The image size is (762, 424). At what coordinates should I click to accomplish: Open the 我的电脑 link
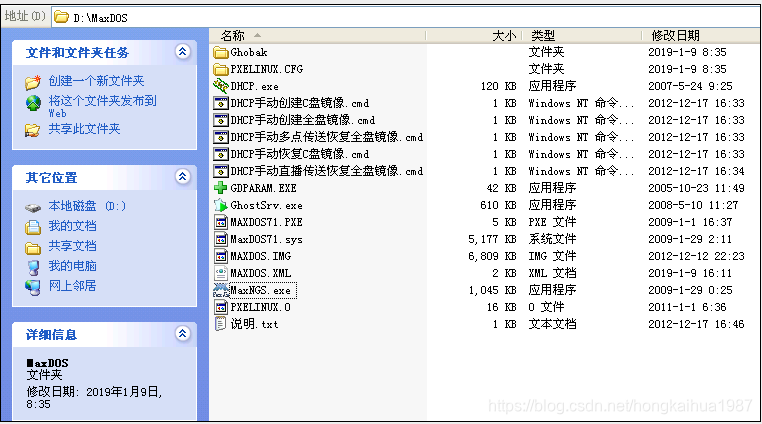(x=72, y=266)
